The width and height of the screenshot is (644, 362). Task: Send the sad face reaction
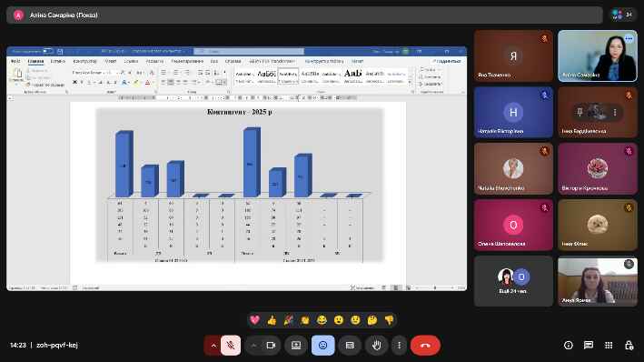(356, 320)
